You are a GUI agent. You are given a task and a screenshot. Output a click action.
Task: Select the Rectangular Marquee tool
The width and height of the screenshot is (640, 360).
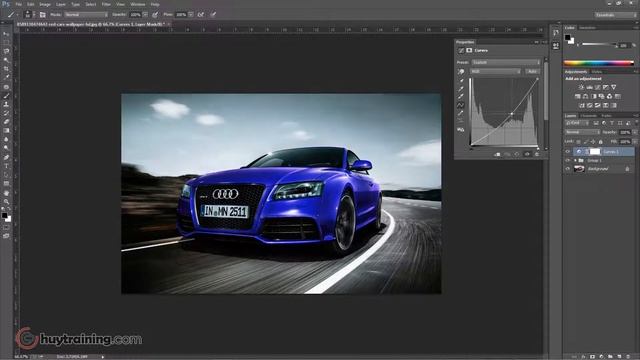click(x=6, y=42)
